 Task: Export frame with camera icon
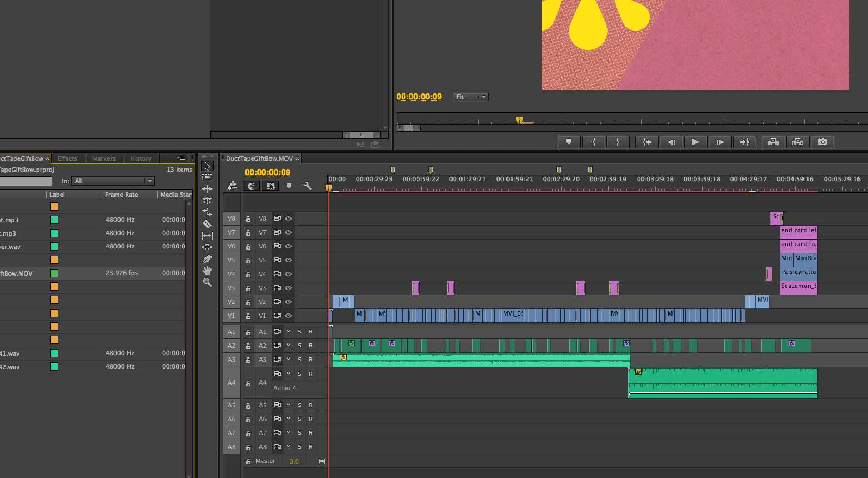[x=822, y=142]
